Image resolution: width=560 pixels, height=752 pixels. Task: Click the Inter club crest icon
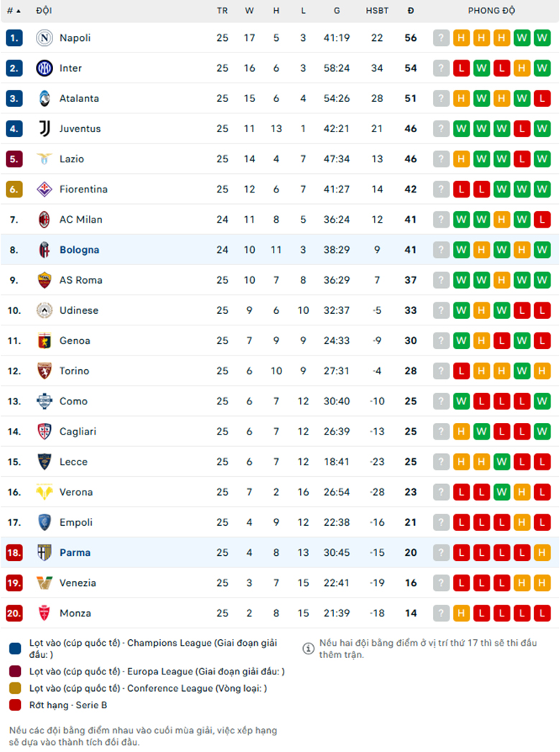44,68
